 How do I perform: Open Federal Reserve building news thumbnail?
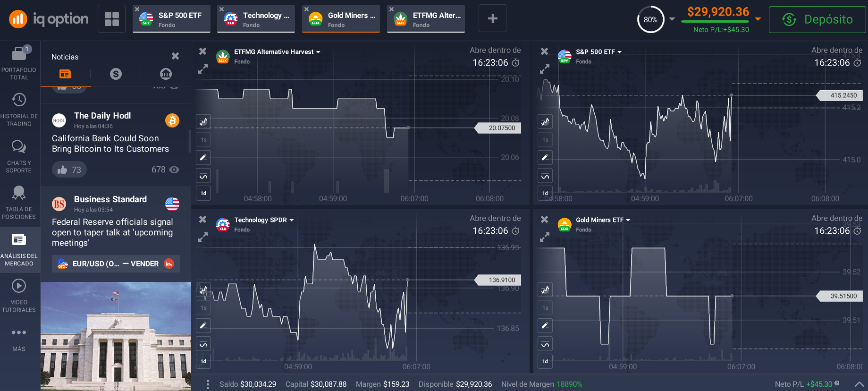coord(116,336)
